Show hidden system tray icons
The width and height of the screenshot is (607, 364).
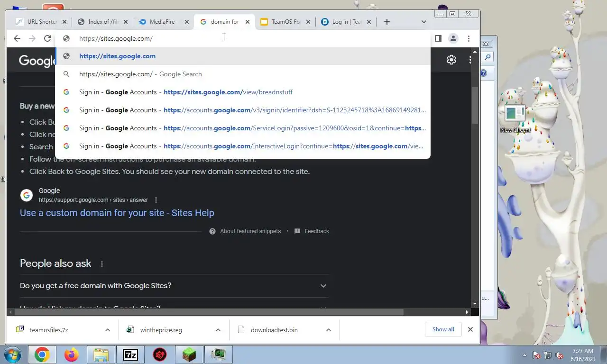coord(524,355)
